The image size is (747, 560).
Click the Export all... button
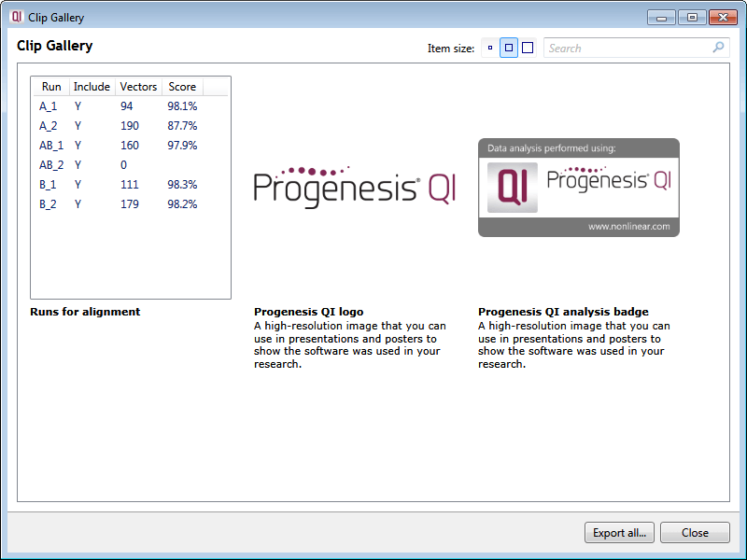(619, 532)
